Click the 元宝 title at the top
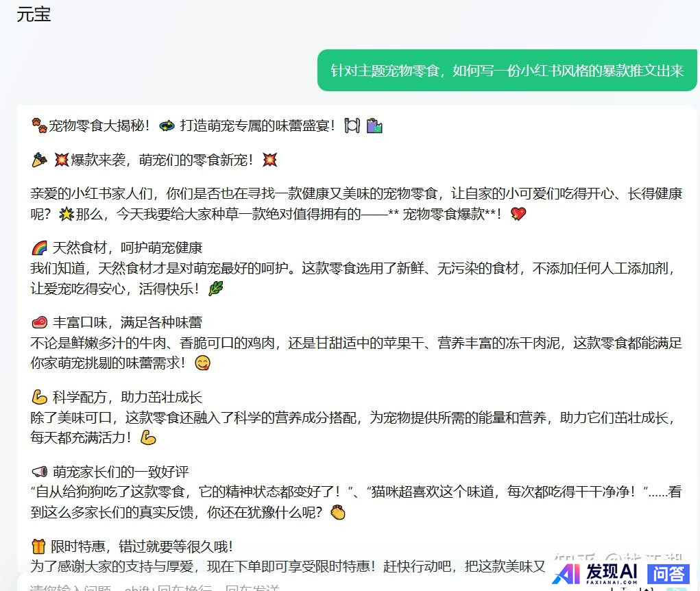 click(34, 14)
